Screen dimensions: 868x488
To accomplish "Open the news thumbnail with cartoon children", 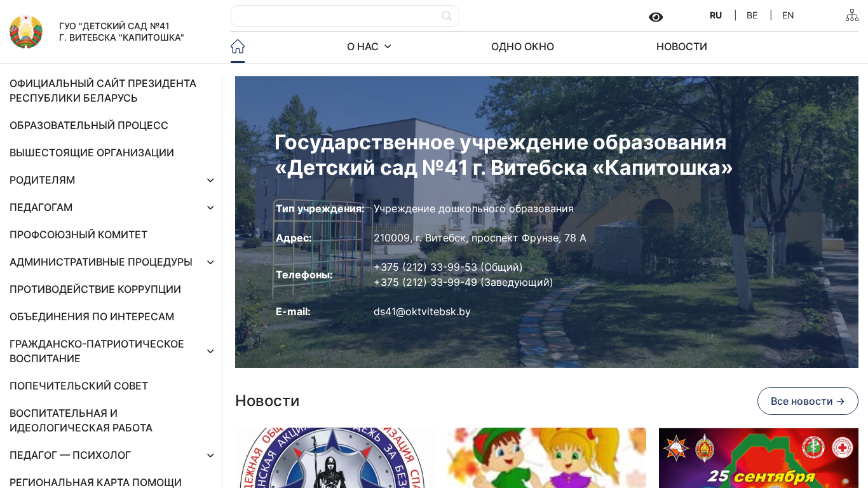I will (546, 457).
